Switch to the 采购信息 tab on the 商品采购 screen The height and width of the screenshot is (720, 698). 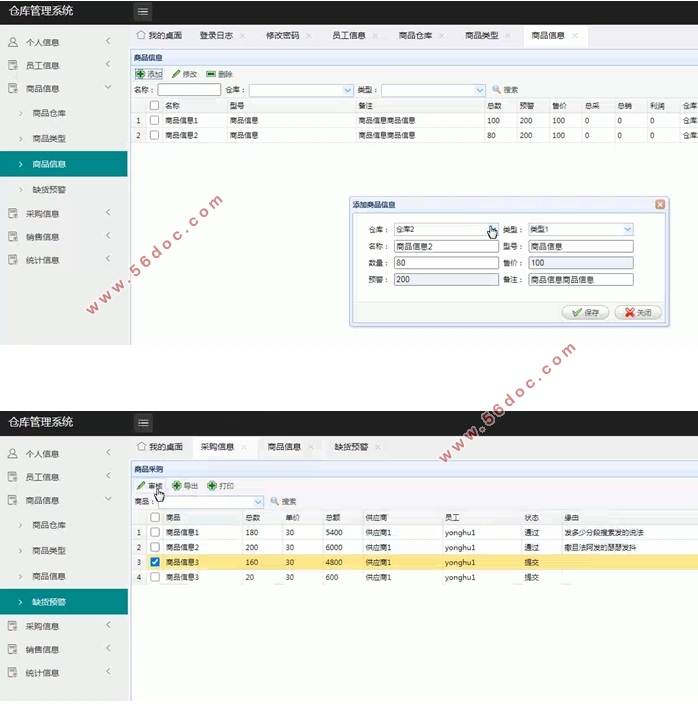[217, 447]
